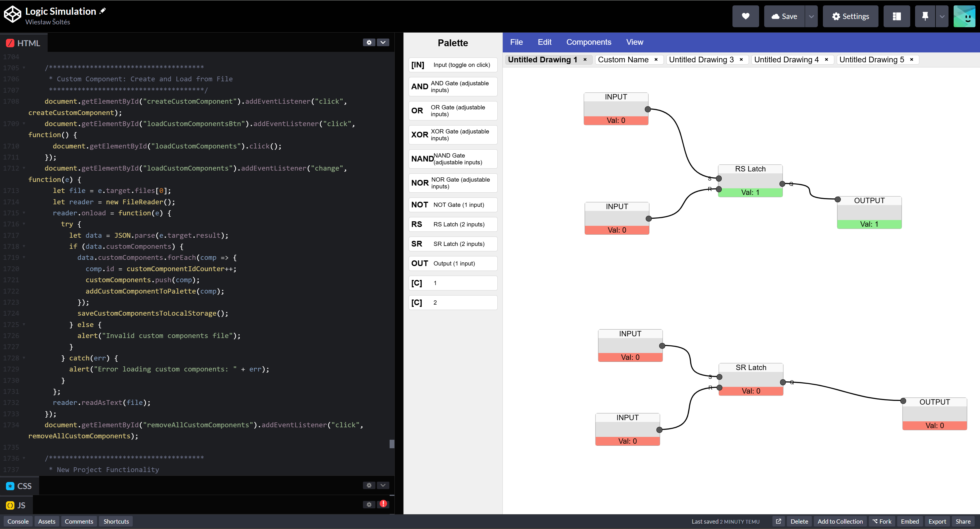Select custom component [C] 2
The width and height of the screenshot is (980, 529).
point(453,303)
